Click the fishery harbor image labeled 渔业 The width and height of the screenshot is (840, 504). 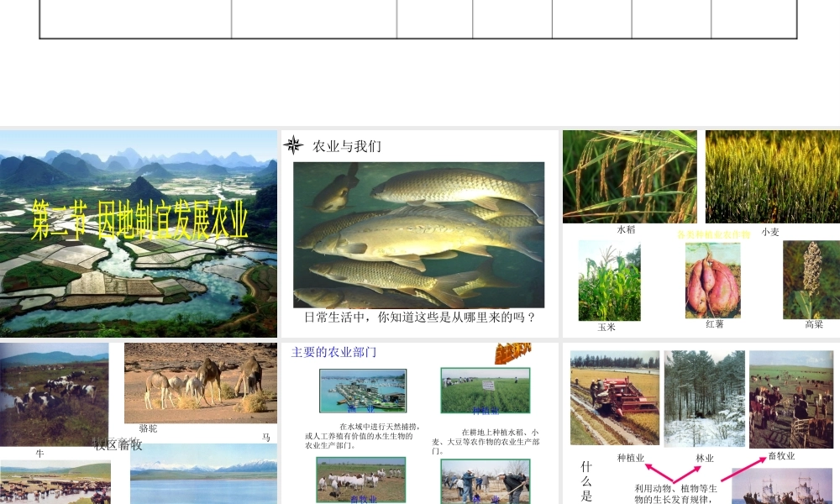(363, 391)
